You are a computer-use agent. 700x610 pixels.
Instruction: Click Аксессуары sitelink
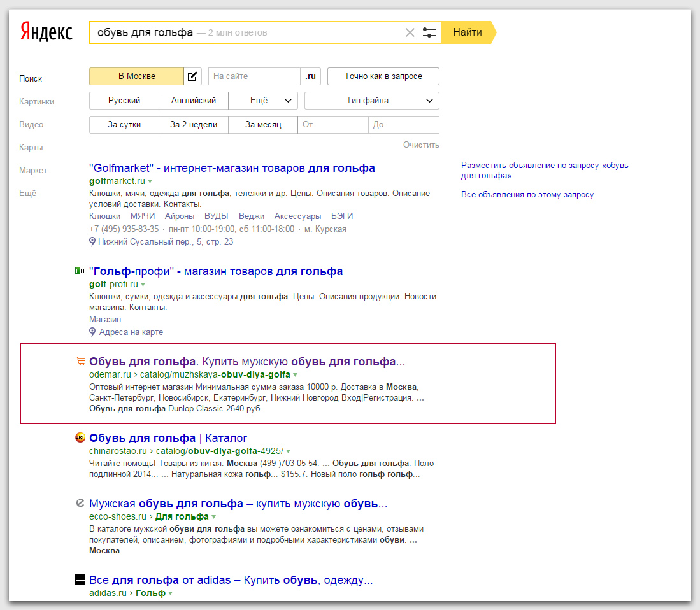(297, 216)
